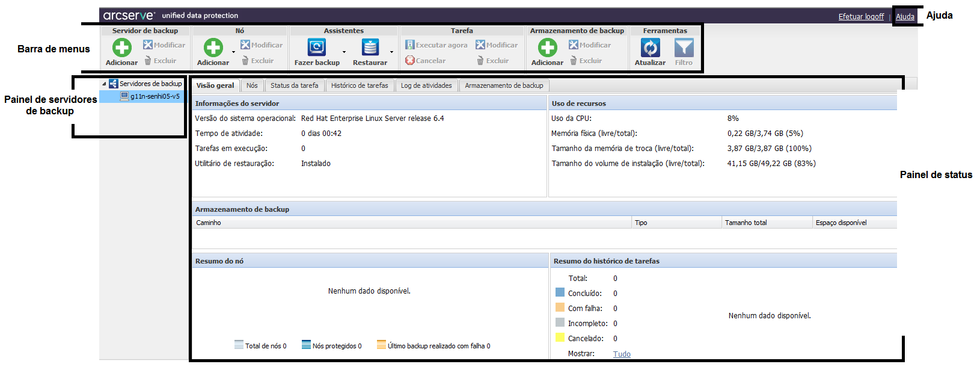This screenshot has width=980, height=367.
Task: Click the Cancelar task icon
Action: [x=410, y=60]
